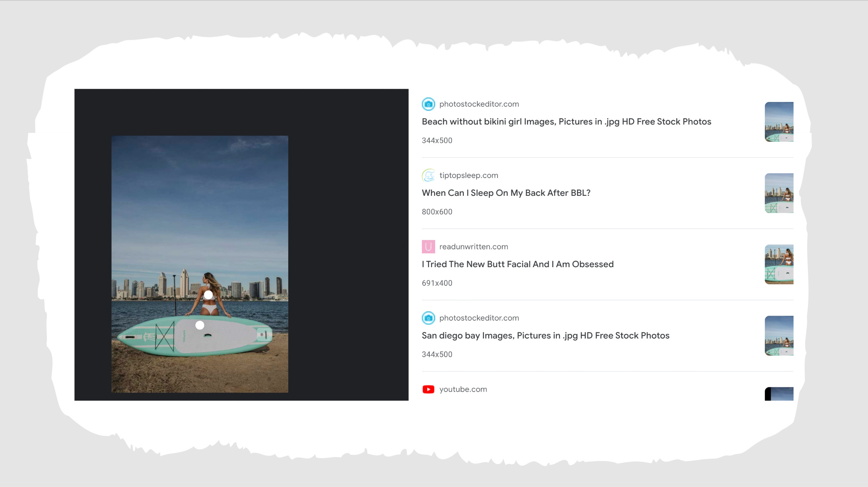Click the tiptopsleep.com favicon
Screen dimensions: 868x487
428,175
